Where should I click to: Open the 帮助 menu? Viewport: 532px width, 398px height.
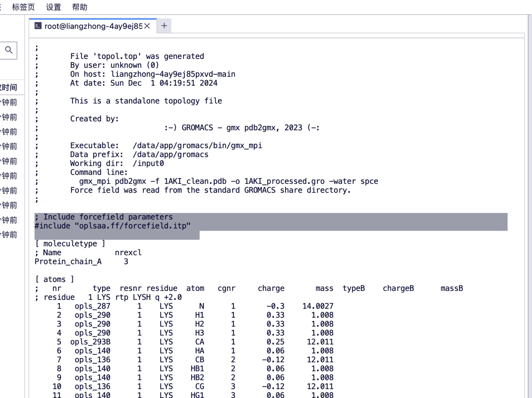click(x=80, y=7)
